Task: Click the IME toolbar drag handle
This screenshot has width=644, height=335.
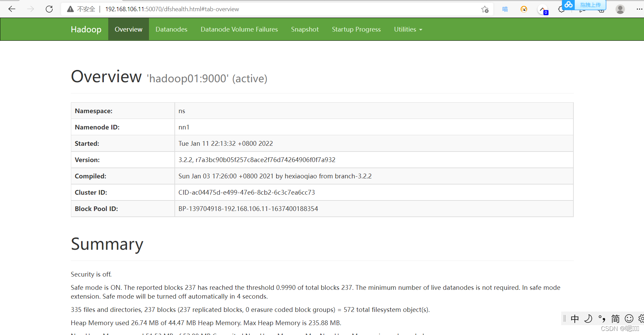Action: pos(565,319)
